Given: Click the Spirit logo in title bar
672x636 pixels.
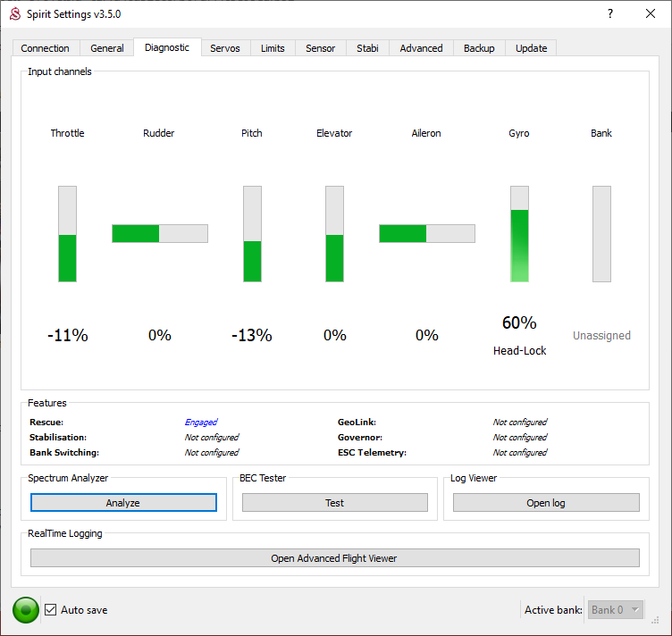Looking at the screenshot, I should (14, 14).
